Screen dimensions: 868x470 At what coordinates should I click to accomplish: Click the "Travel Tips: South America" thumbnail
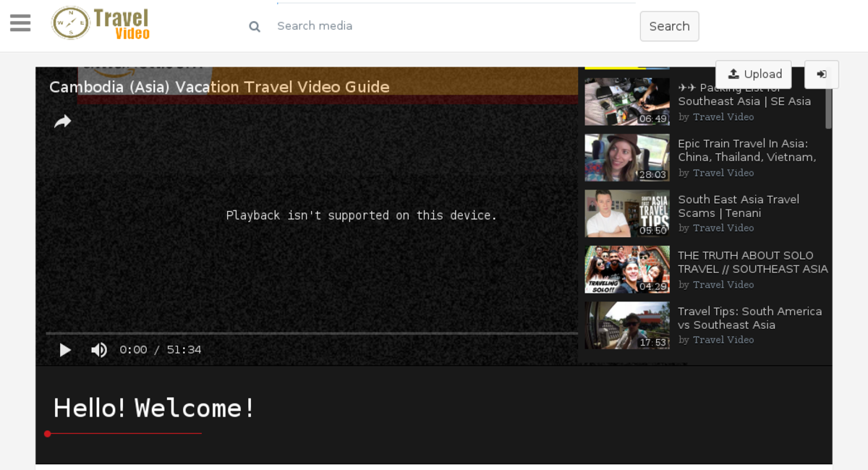pyautogui.click(x=626, y=325)
